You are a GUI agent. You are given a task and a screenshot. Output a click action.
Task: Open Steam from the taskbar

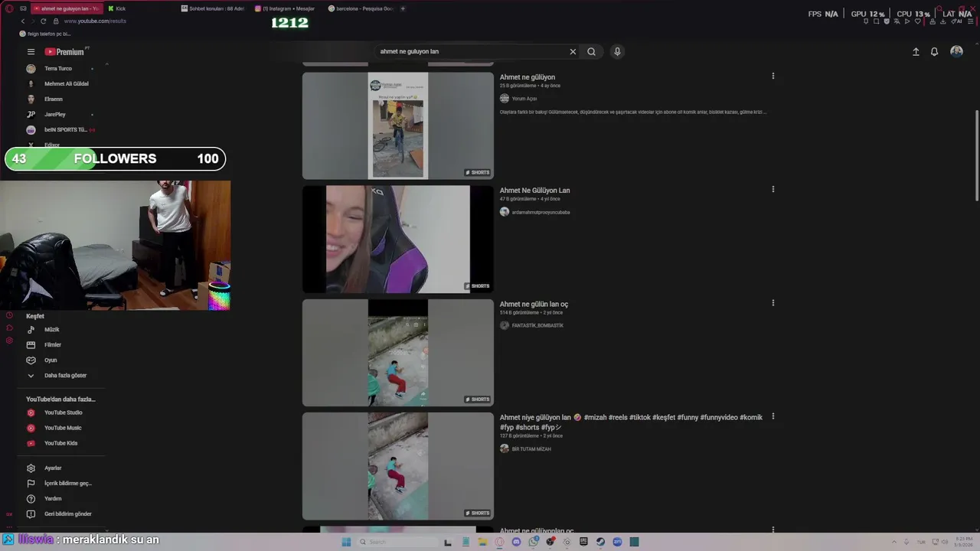pyautogui.click(x=600, y=542)
